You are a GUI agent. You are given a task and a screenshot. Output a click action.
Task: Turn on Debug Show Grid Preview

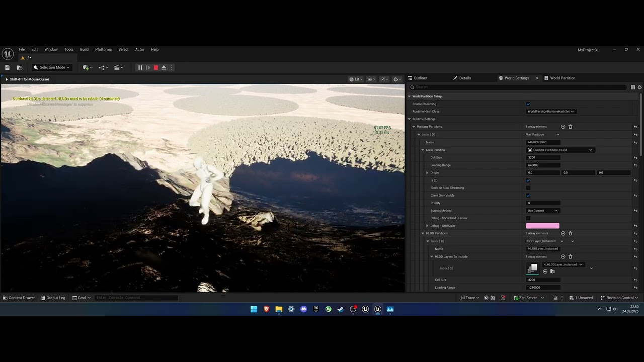(528, 218)
